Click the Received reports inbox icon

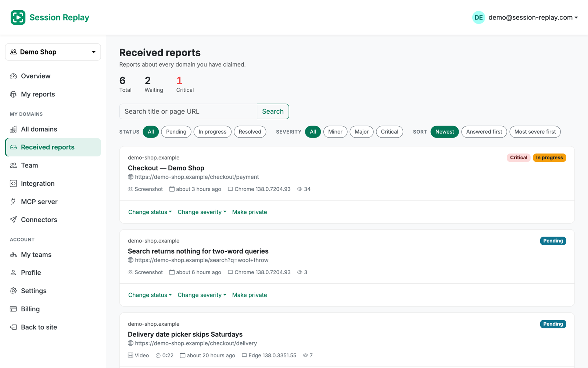(x=13, y=147)
